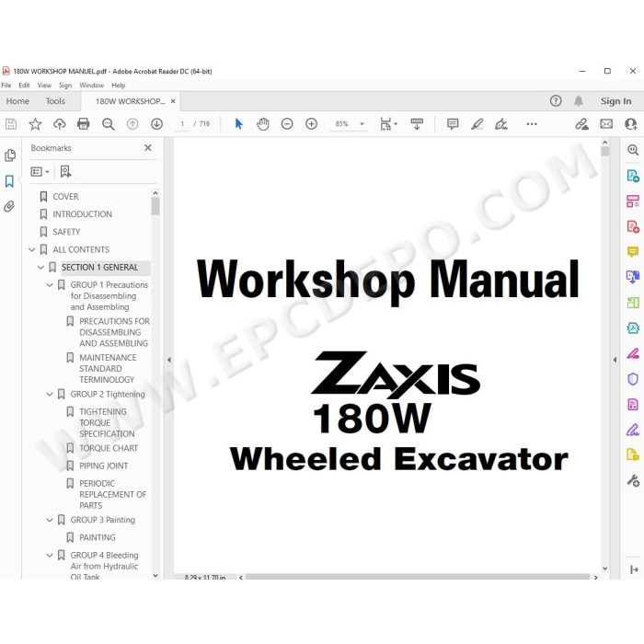Collapse GROUP 4 Bleeding Air bookmark
The height and width of the screenshot is (644, 644).
(50, 556)
